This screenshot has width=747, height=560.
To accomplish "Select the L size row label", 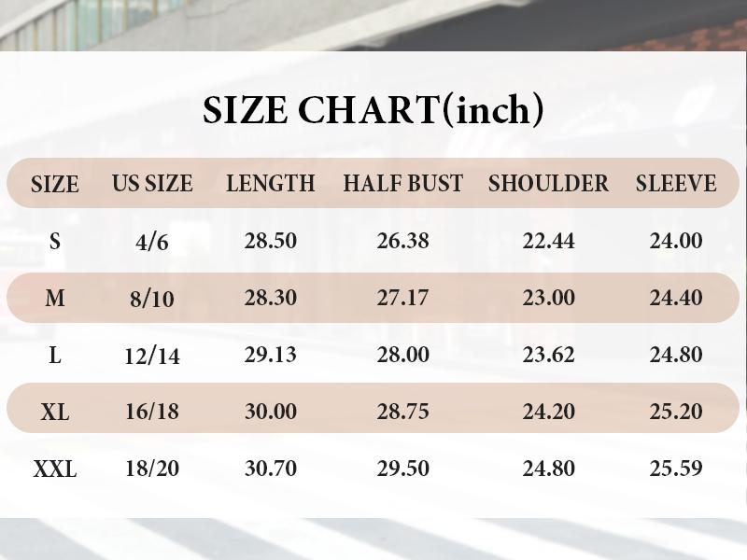I will point(55,356).
